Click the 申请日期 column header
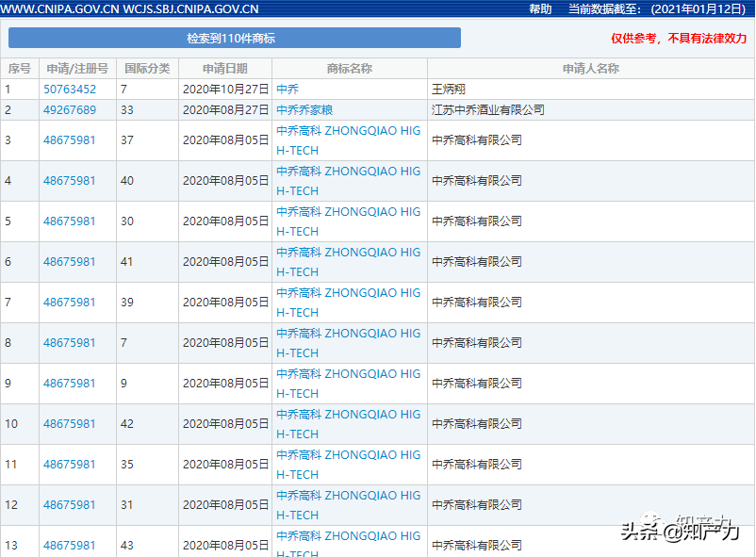 [225, 69]
